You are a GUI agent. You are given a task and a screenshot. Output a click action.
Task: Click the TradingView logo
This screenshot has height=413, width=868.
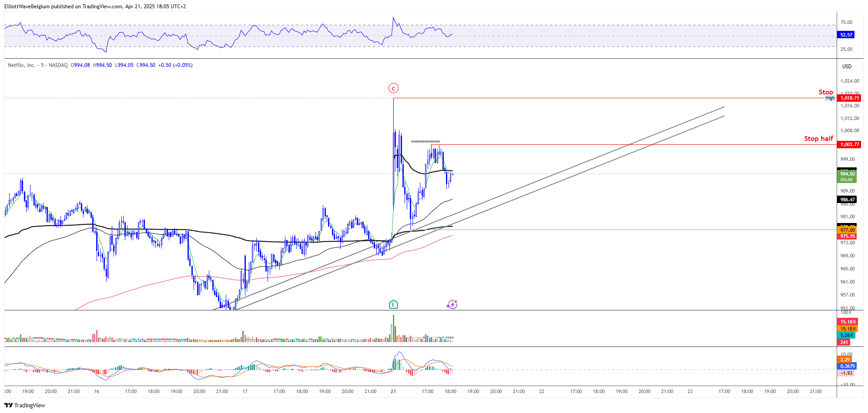click(x=25, y=405)
